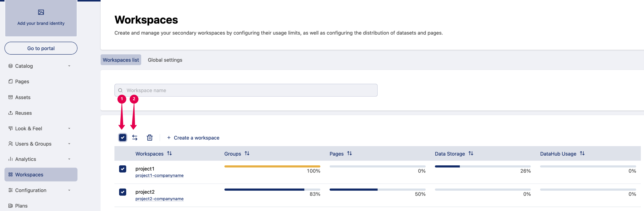
Task: Sort by Pages column sort icon
Action: point(349,154)
